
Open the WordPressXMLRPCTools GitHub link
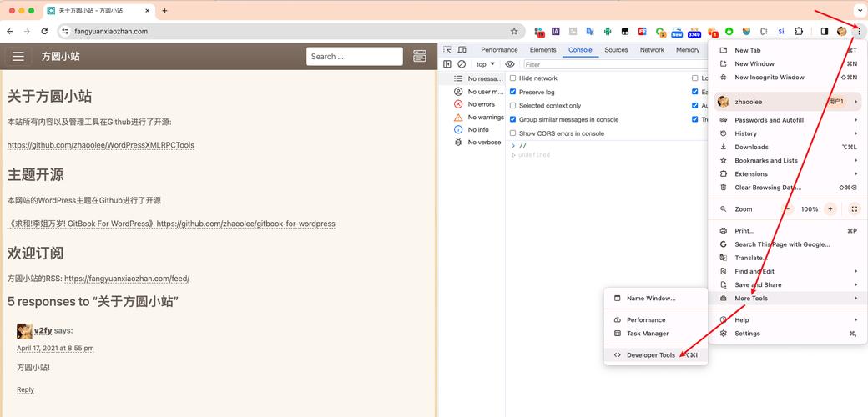[x=101, y=145]
